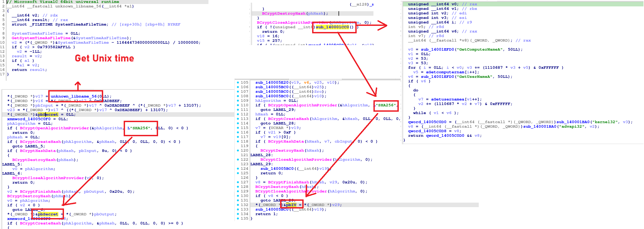Open sub_14001EFD0 call with "GetComputerNameA"
The height and width of the screenshot is (229, 644).
point(437,50)
